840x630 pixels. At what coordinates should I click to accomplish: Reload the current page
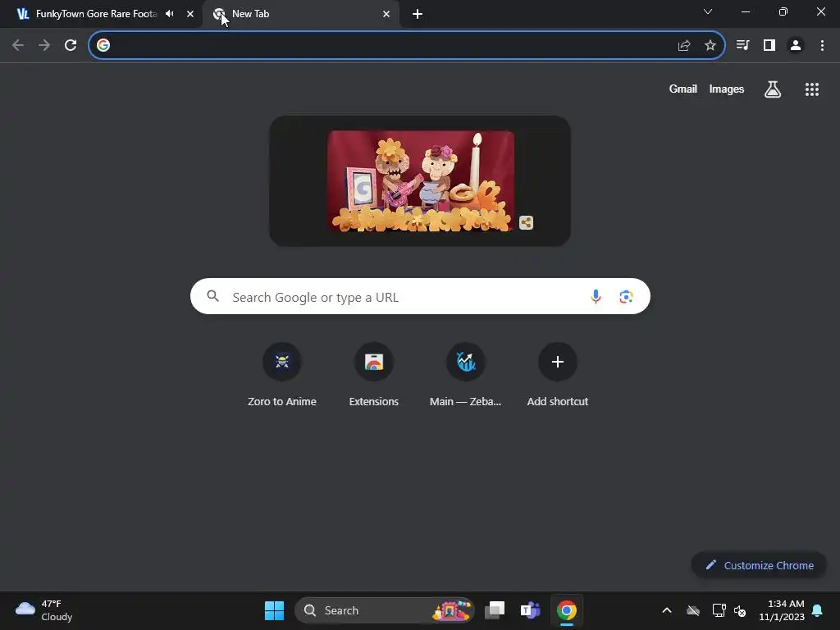71,45
